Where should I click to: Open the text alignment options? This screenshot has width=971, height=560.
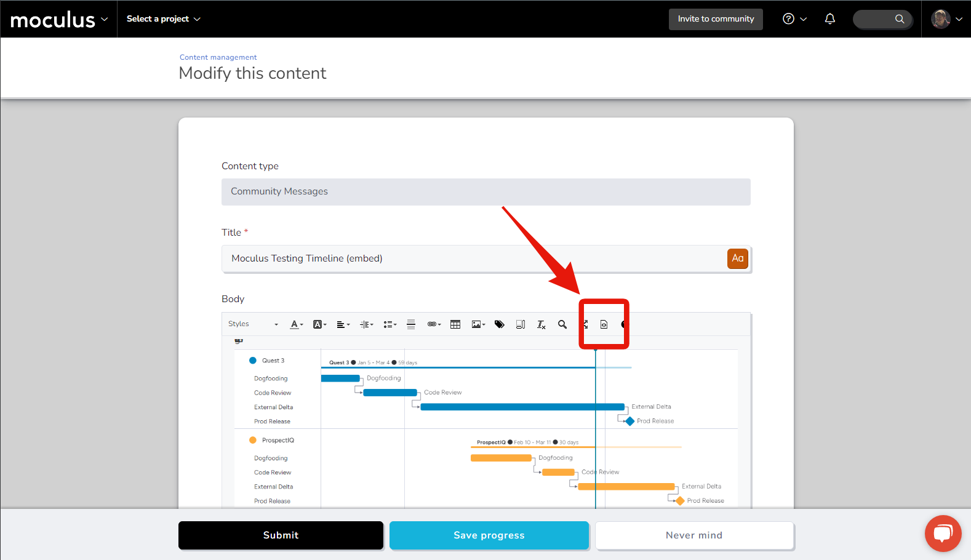(343, 324)
